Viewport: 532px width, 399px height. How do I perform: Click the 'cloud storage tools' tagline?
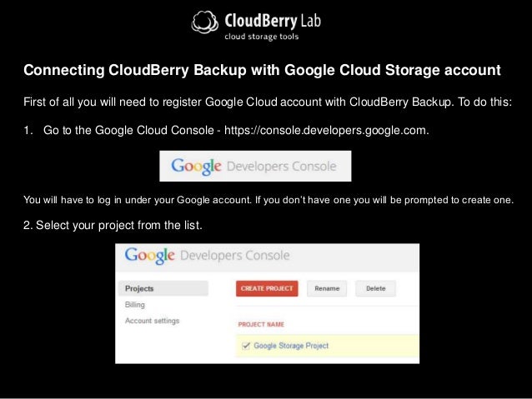[x=262, y=37]
